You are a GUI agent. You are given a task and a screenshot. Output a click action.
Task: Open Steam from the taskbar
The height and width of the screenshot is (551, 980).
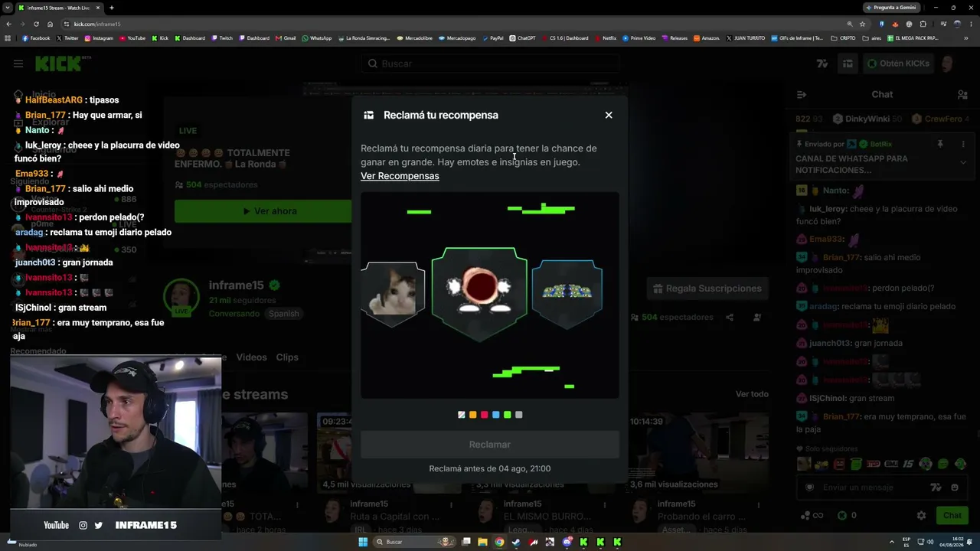(x=516, y=542)
